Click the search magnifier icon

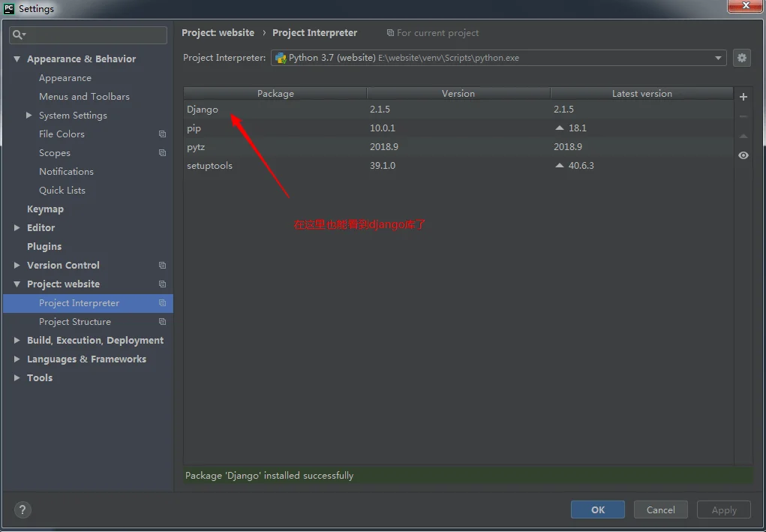(x=19, y=35)
